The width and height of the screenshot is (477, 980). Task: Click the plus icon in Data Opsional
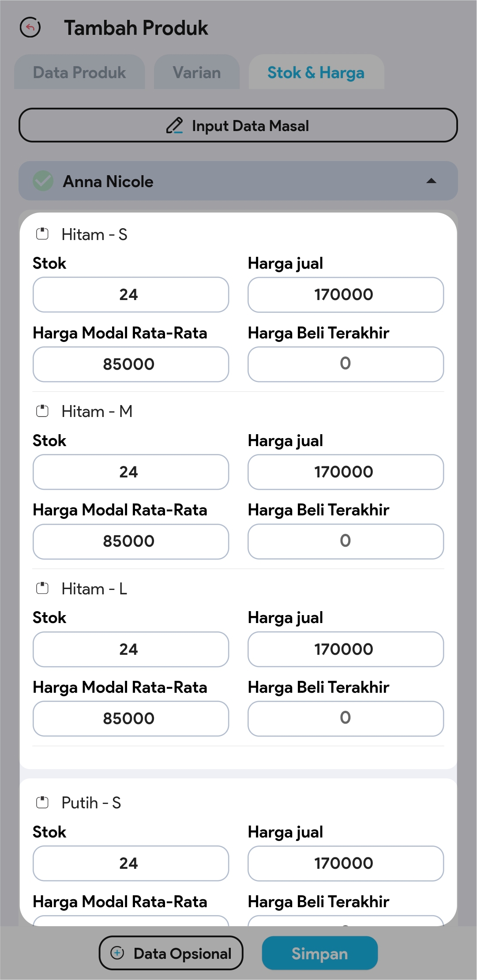[117, 953]
